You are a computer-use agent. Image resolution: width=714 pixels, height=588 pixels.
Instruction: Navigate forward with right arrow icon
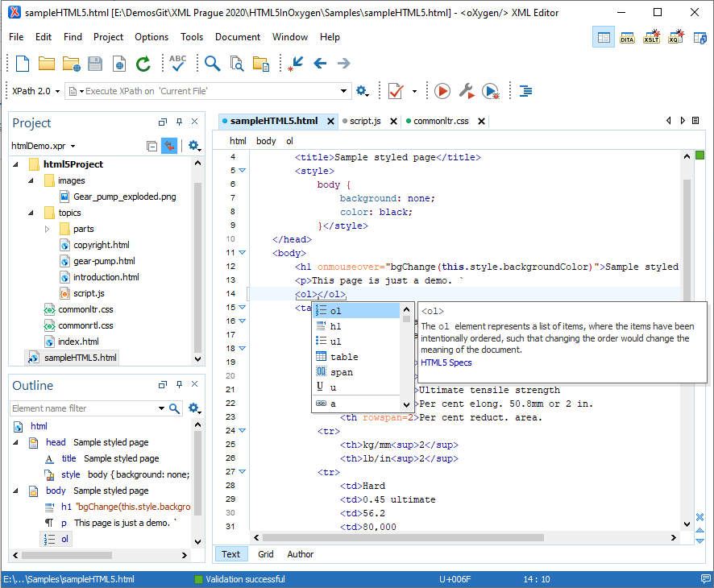tap(344, 64)
